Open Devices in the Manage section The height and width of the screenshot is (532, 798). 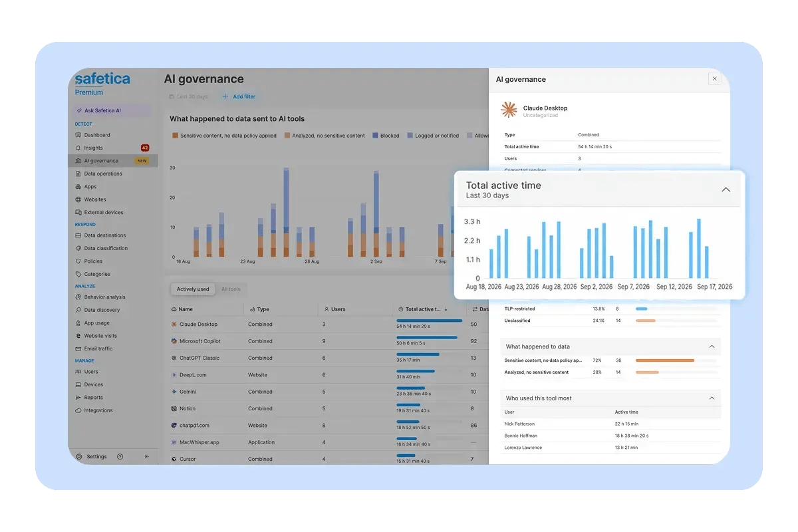pyautogui.click(x=94, y=384)
